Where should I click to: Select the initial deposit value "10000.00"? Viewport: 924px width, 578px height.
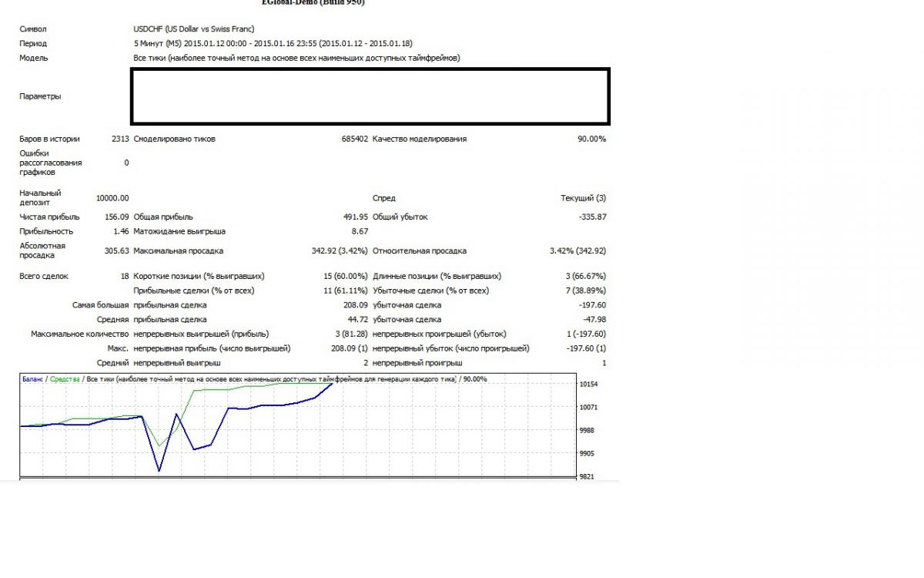click(112, 198)
